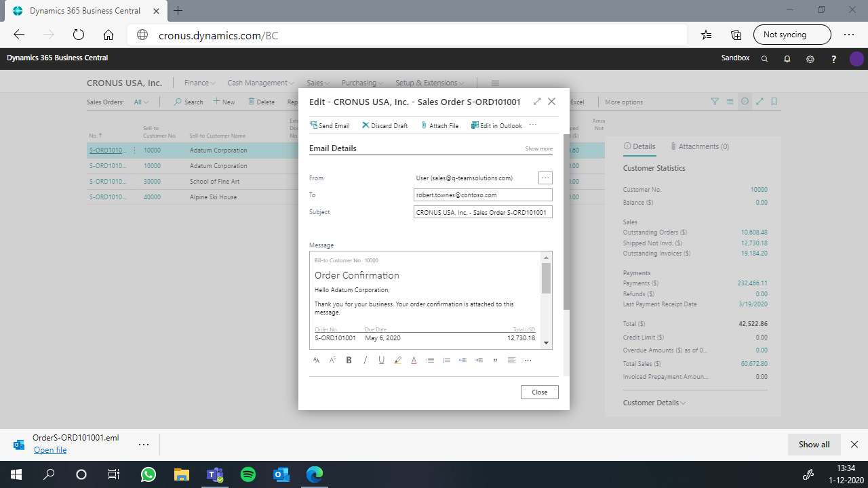This screenshot has height=488, width=868.
Task: Open the user account avatar
Action: pos(856,59)
